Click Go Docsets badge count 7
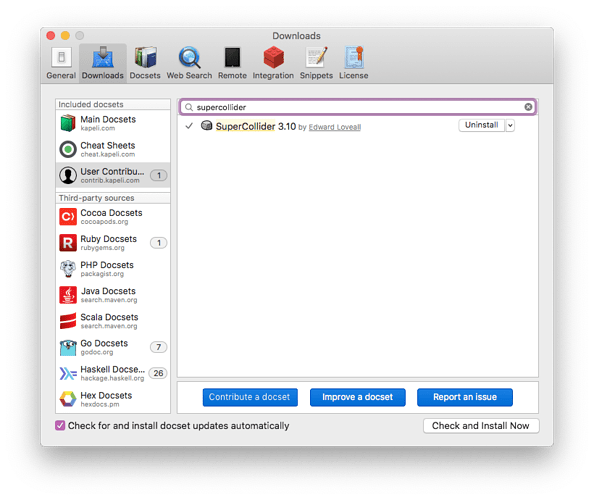Screen dimensions: 594x500 point(159,347)
